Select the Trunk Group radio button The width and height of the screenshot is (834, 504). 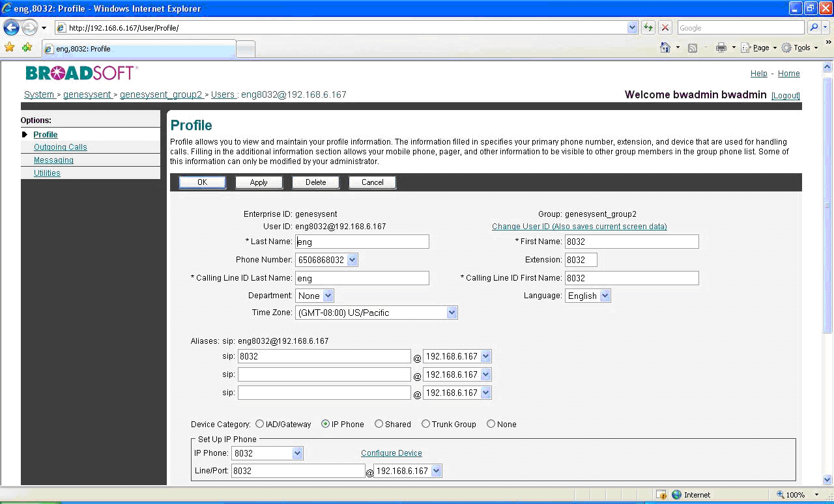[x=425, y=424]
